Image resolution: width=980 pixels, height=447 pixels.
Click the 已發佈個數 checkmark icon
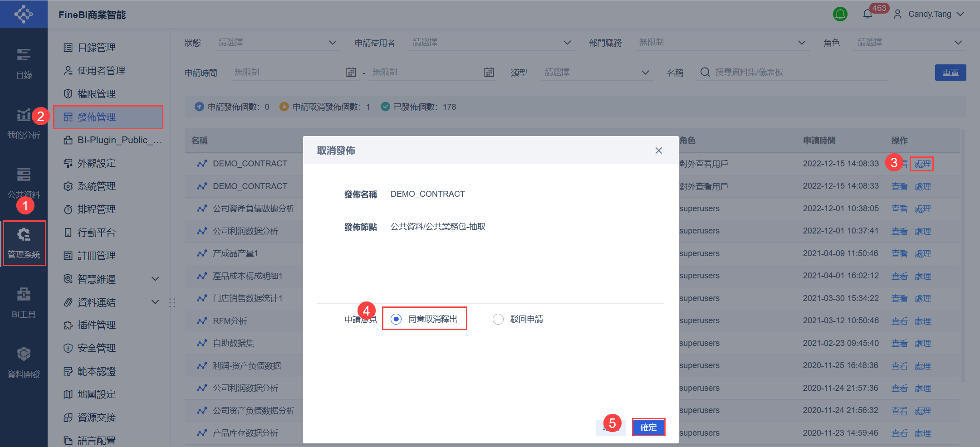[x=385, y=107]
